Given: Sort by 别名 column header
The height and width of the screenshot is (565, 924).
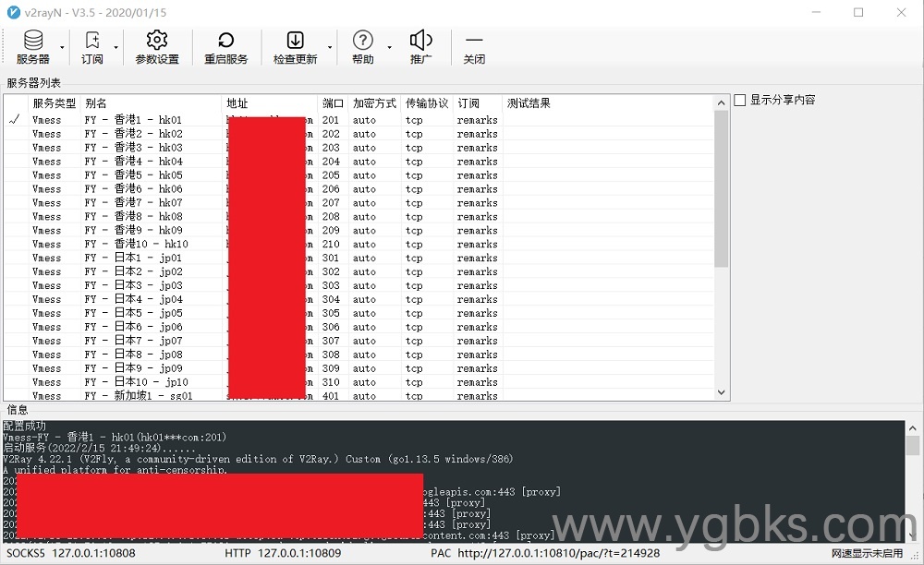Looking at the screenshot, I should coord(151,103).
